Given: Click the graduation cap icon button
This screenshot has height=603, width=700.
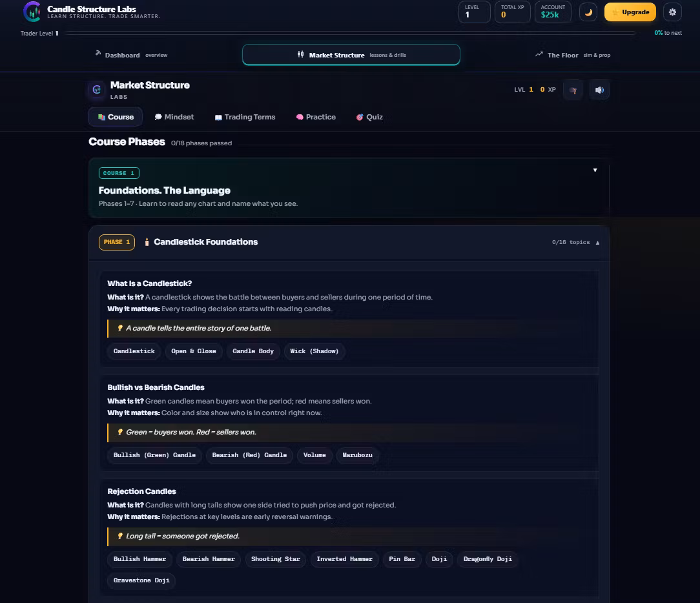Looking at the screenshot, I should [573, 90].
